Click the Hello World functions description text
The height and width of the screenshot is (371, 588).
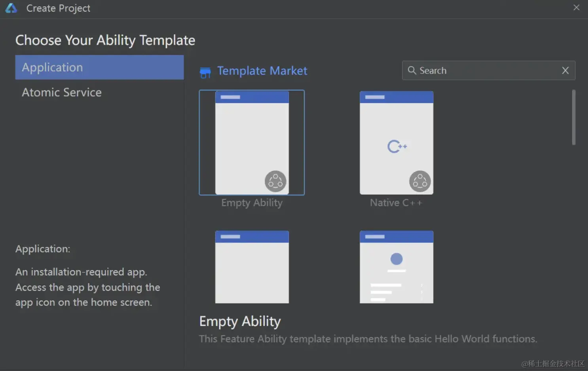point(368,339)
